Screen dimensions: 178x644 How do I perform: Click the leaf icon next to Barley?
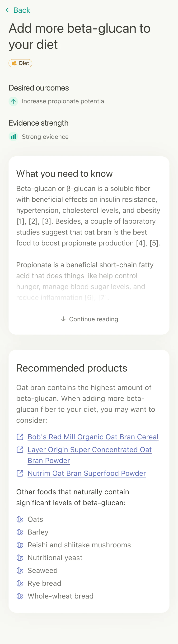coord(20,532)
